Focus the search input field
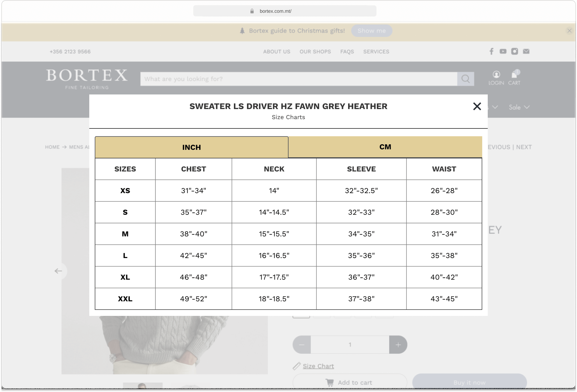 pyautogui.click(x=299, y=79)
